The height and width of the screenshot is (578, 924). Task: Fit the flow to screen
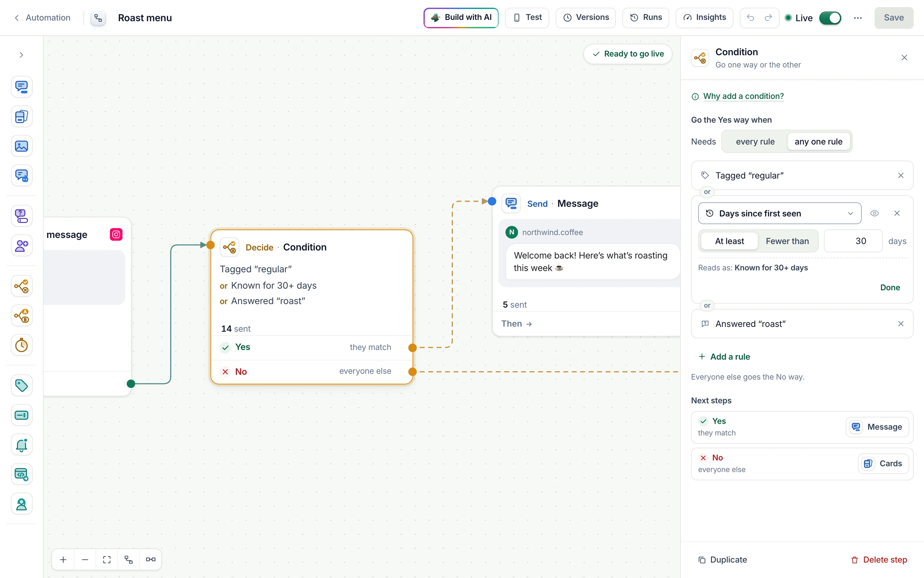pyautogui.click(x=107, y=560)
